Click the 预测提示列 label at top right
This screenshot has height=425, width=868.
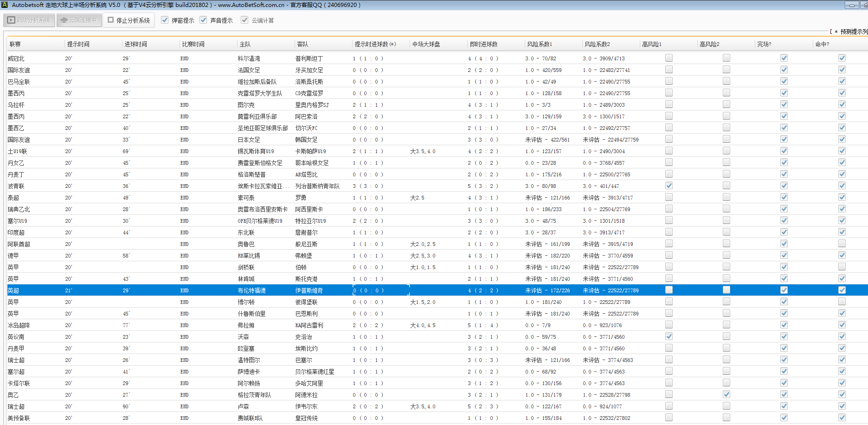pyautogui.click(x=853, y=32)
